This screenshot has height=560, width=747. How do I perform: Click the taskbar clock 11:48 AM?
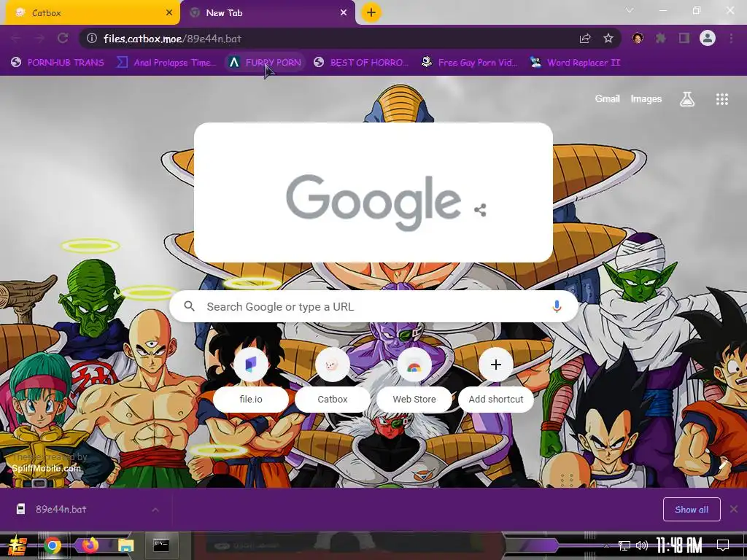click(x=679, y=545)
